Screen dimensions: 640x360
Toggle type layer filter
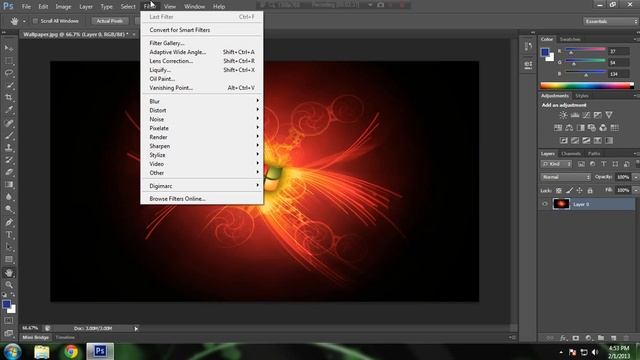point(604,164)
